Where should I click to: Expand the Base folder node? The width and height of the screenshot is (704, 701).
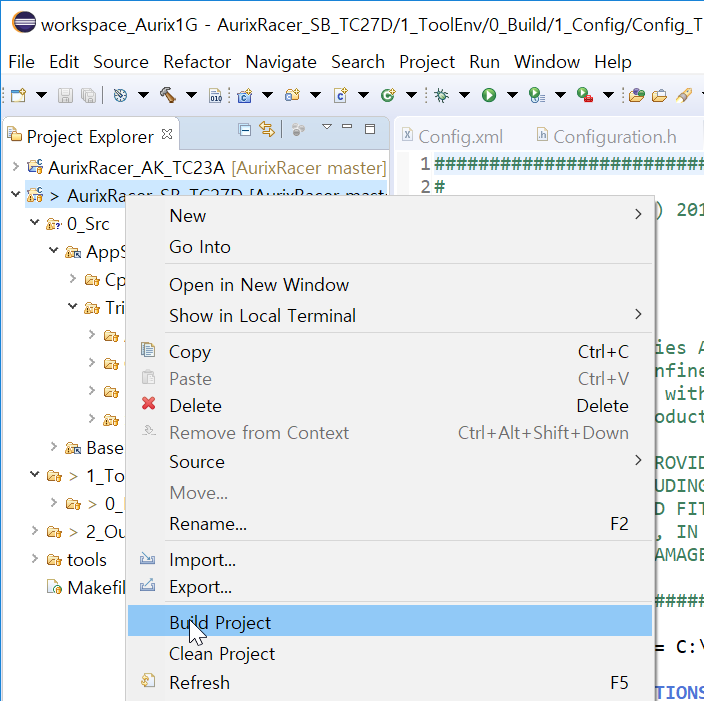54,446
